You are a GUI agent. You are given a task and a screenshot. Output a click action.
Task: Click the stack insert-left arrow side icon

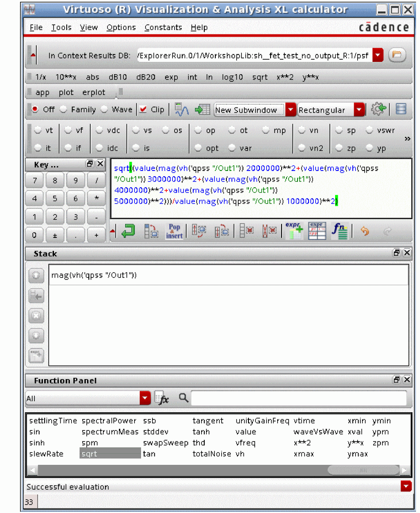pyautogui.click(x=36, y=296)
